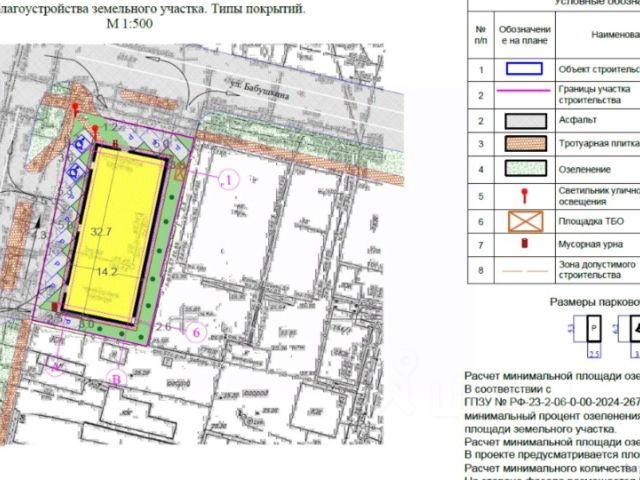Viewport: 640px width, 480px height.
Task: Click the crossed-box ТБО platform legend icon
Action: point(525,221)
